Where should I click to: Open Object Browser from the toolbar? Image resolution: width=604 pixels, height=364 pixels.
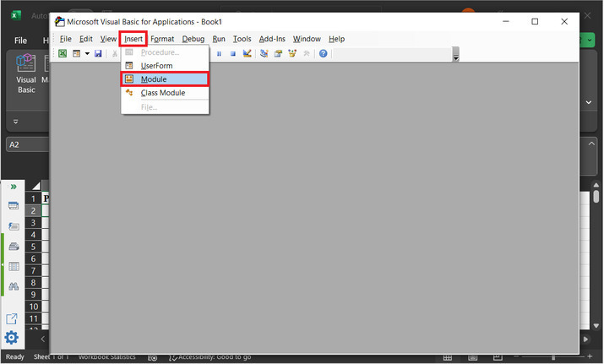point(292,53)
